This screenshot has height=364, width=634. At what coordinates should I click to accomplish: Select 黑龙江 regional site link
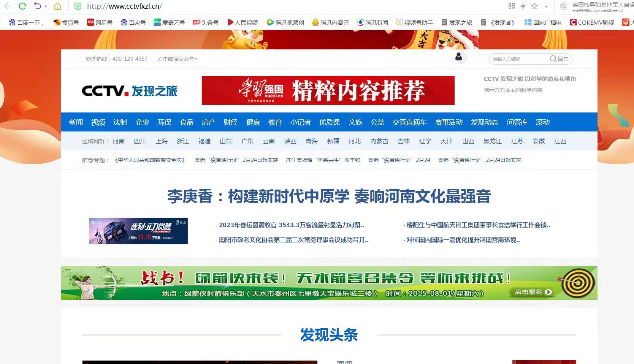click(493, 141)
